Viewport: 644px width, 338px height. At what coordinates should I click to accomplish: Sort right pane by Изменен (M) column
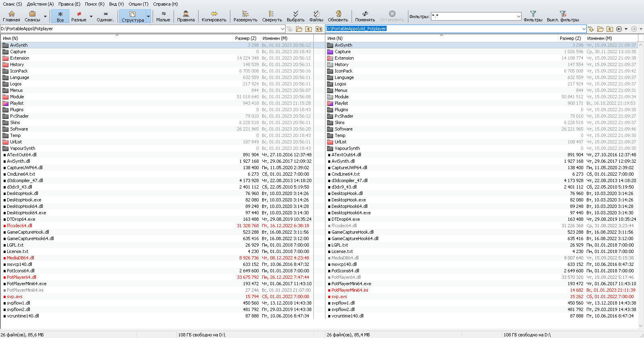612,38
